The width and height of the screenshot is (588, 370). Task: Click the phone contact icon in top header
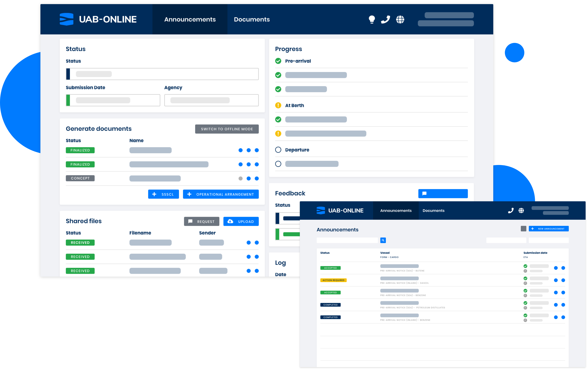tap(385, 19)
